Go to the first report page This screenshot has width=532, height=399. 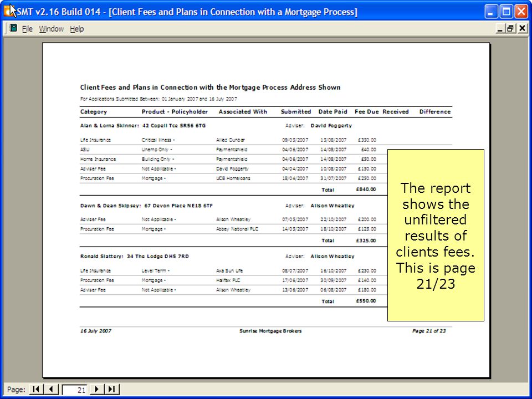pos(37,389)
